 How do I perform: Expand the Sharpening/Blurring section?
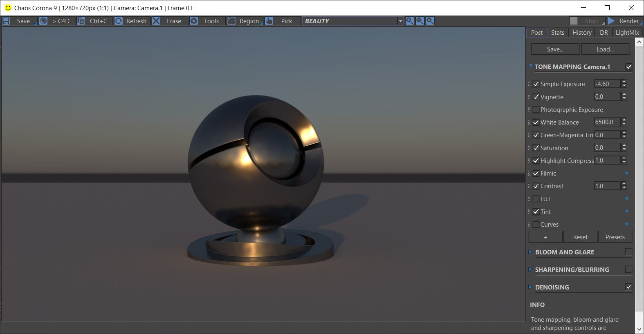pyautogui.click(x=531, y=269)
